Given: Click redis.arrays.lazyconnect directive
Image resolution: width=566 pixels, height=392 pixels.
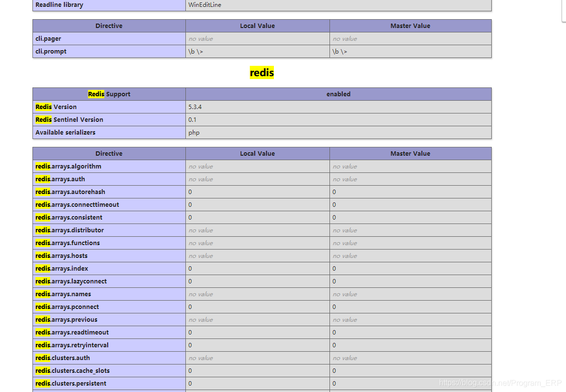Looking at the screenshot, I should 71,281.
